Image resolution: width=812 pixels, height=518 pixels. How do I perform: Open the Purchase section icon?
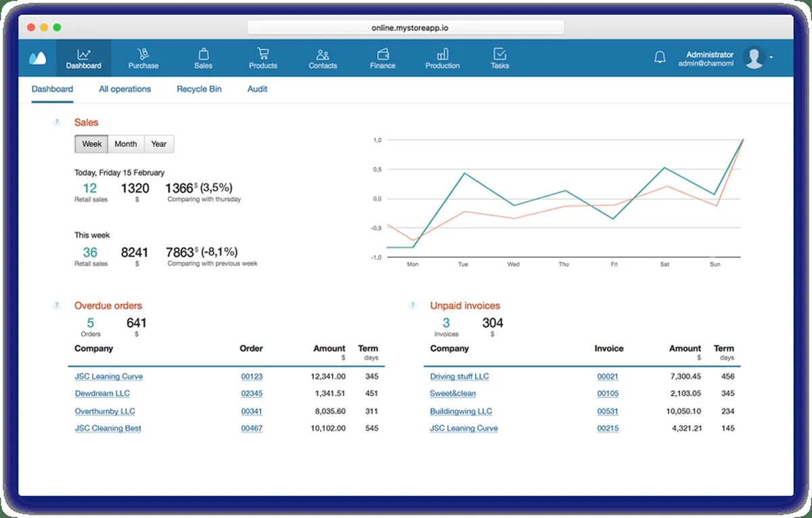(143, 54)
